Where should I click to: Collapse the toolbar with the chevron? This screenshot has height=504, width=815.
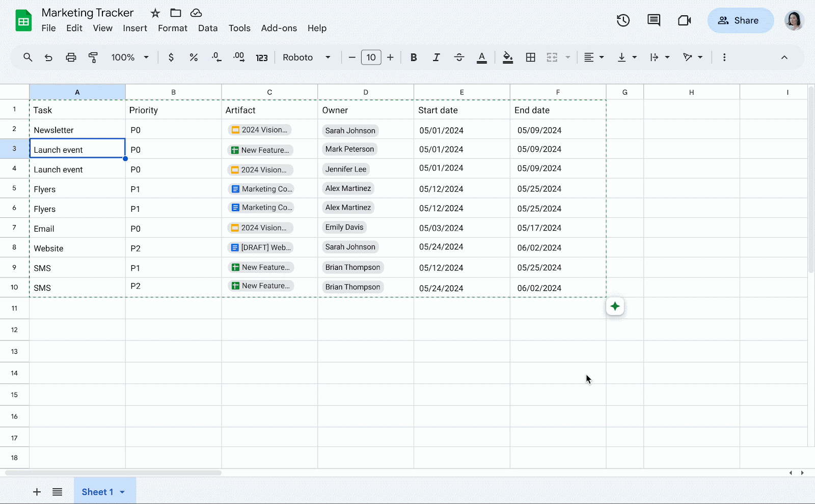[784, 57]
